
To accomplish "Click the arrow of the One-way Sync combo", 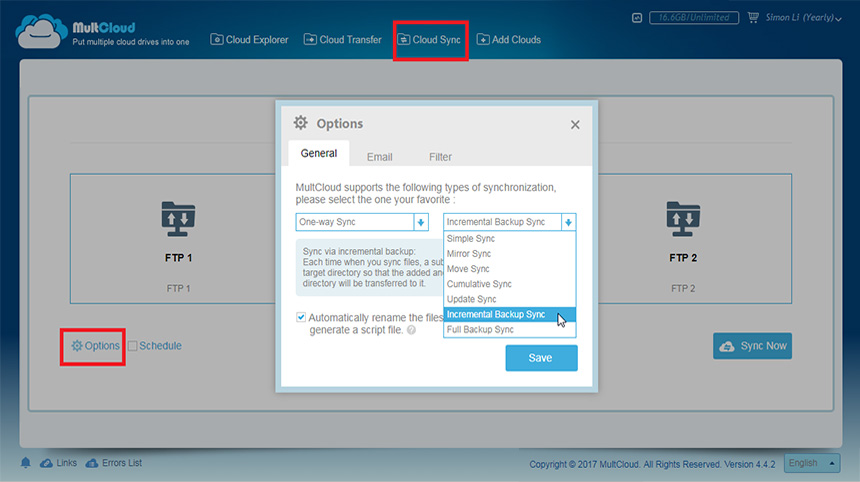I will click(x=421, y=222).
